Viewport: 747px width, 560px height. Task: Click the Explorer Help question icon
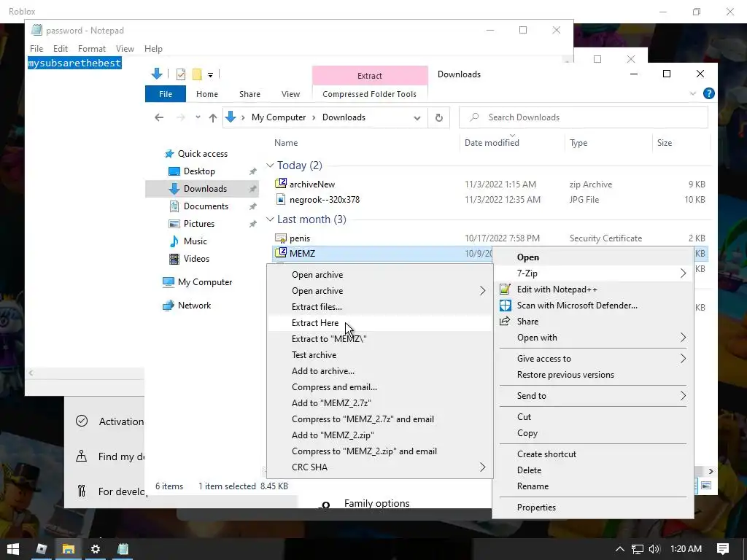coord(708,93)
